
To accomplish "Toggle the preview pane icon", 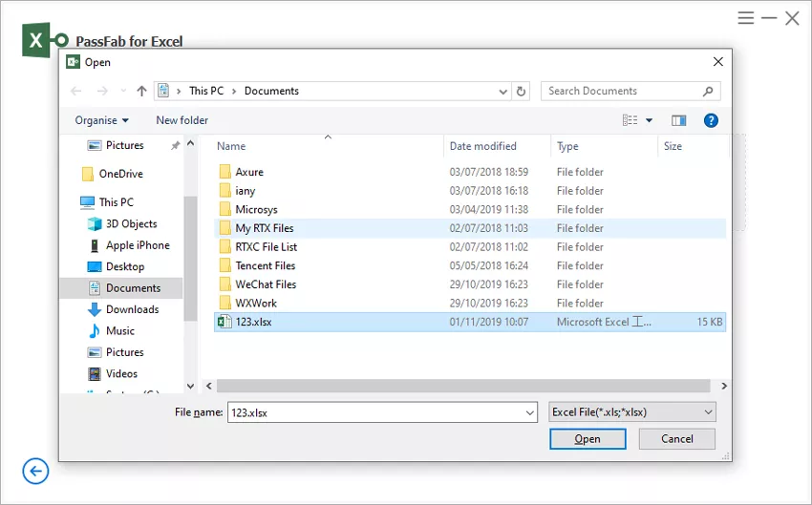I will (x=678, y=120).
